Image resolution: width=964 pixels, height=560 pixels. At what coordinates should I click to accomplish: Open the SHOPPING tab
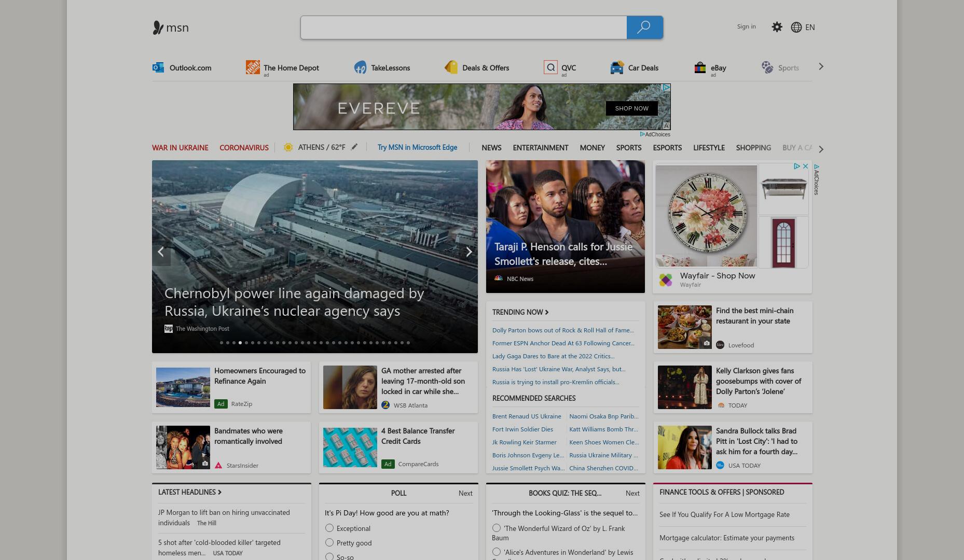[x=753, y=148]
